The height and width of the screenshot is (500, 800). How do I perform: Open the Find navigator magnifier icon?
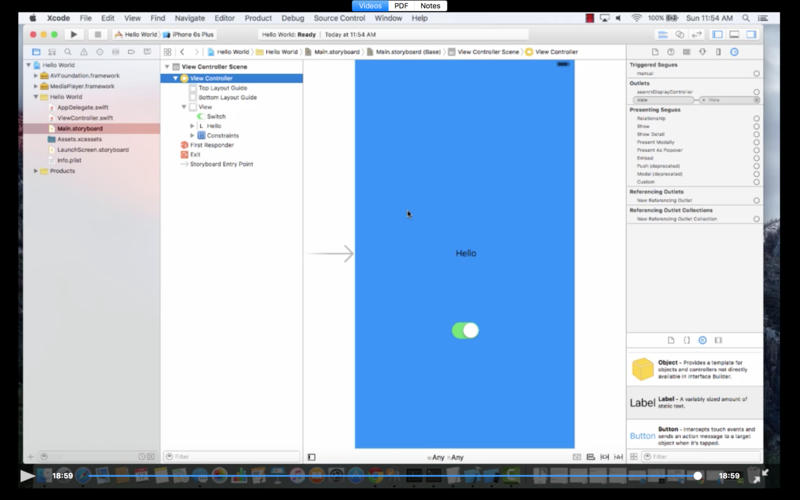point(68,52)
